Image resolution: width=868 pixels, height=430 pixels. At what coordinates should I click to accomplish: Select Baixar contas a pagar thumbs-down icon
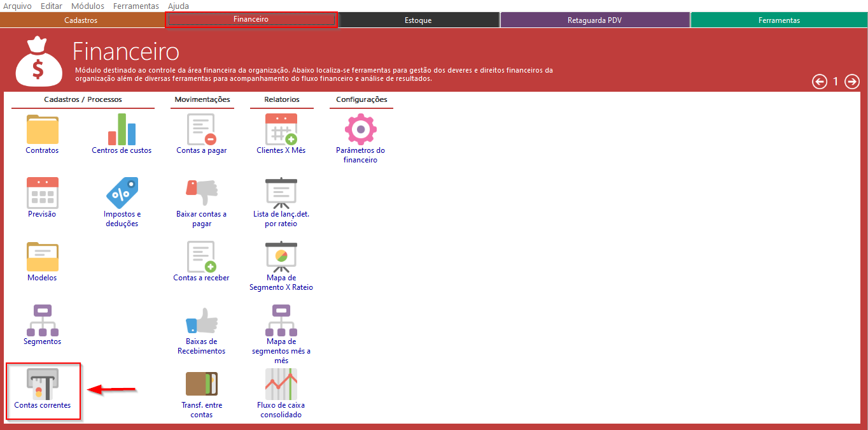pyautogui.click(x=202, y=193)
